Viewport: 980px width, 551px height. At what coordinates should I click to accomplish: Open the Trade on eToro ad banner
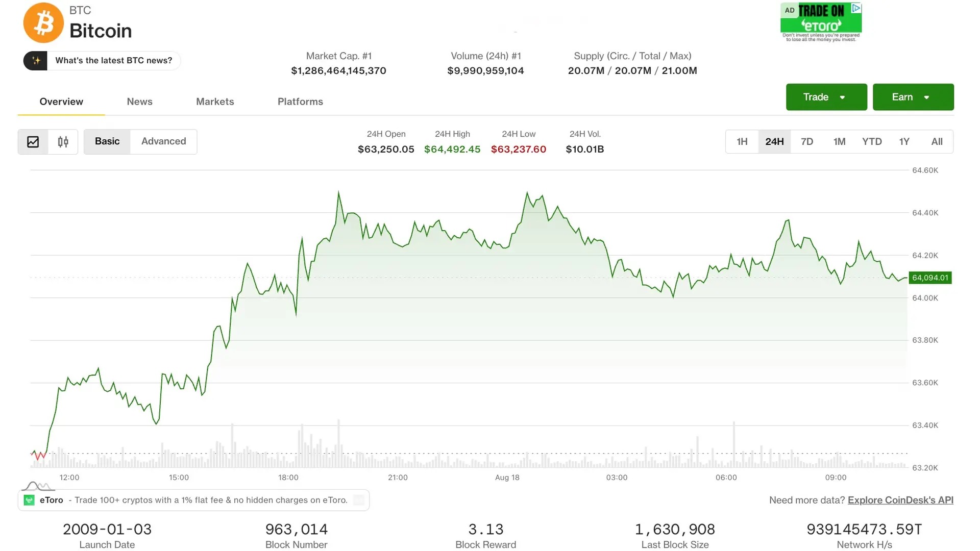point(821,22)
